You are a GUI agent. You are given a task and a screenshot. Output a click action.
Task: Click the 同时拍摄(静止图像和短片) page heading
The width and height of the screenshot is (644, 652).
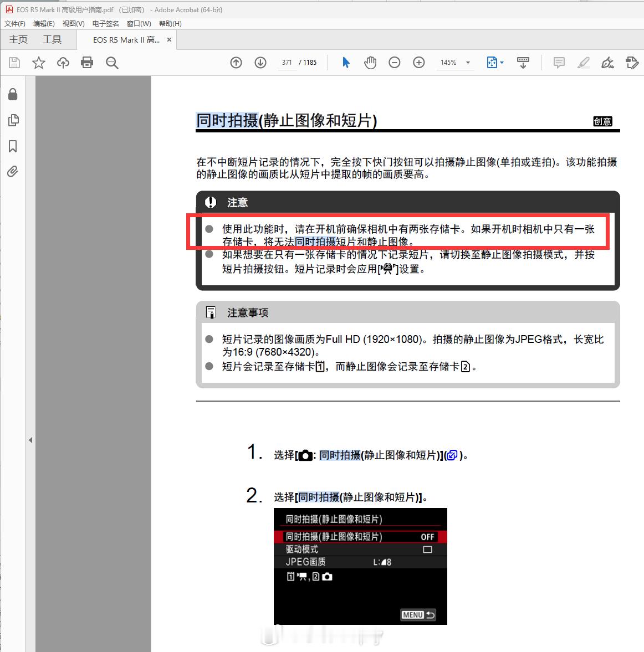[x=287, y=121]
